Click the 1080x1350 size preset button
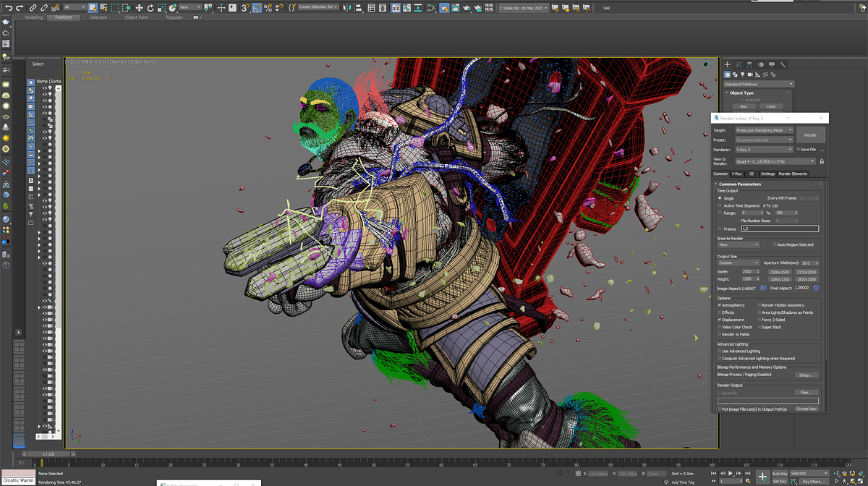This screenshot has width=868, height=486. [x=780, y=278]
